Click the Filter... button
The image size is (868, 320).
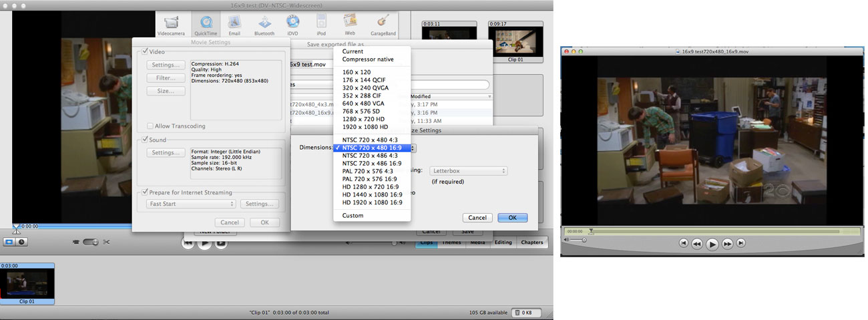coord(166,77)
